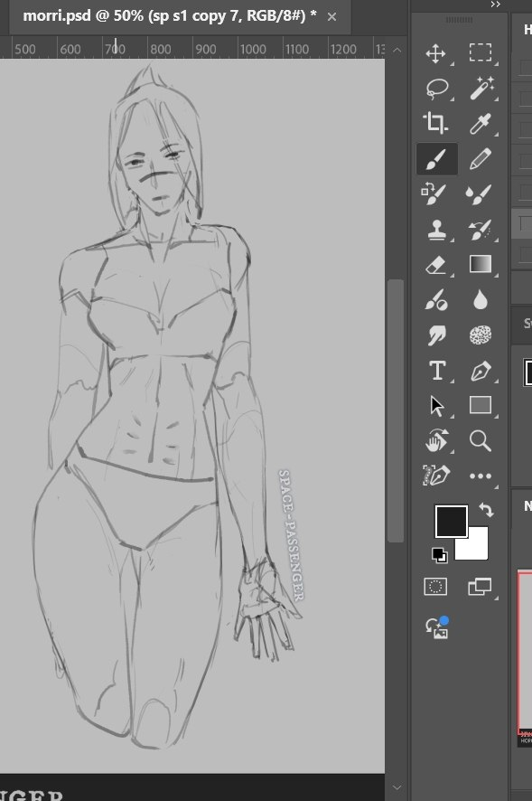Click the canvas vertical scrollbar thumb
The image size is (532, 801).
[x=396, y=410]
